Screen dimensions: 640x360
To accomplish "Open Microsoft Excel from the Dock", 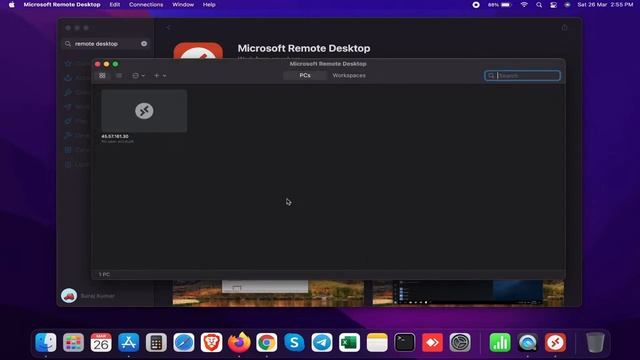I will click(x=349, y=342).
